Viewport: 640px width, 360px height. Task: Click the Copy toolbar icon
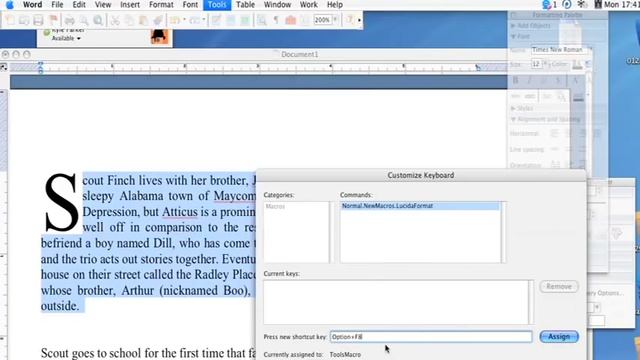pyautogui.click(x=129, y=20)
